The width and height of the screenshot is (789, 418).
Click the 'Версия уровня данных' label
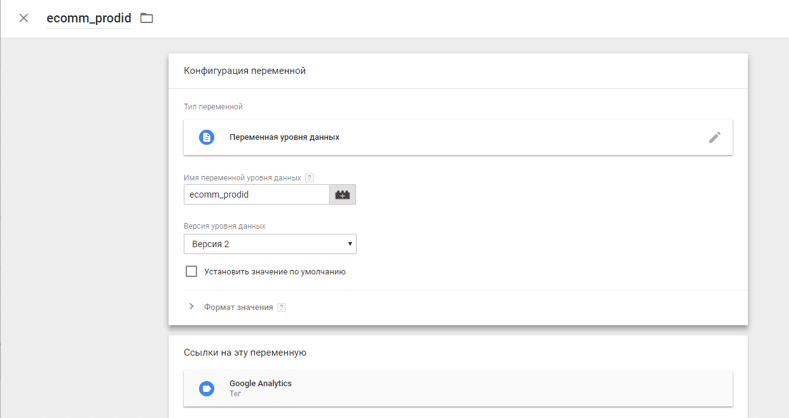[224, 226]
